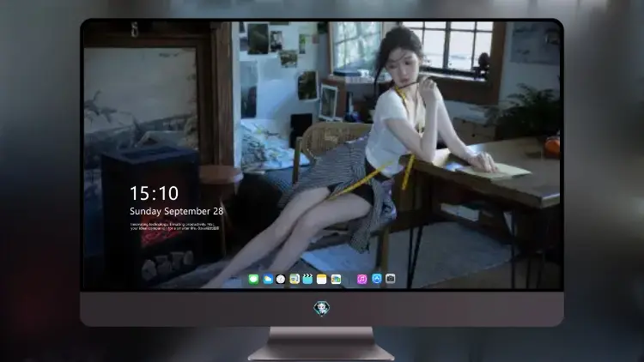644x362 pixels.
Task: Open the Clock app in the dock
Action: (x=281, y=280)
